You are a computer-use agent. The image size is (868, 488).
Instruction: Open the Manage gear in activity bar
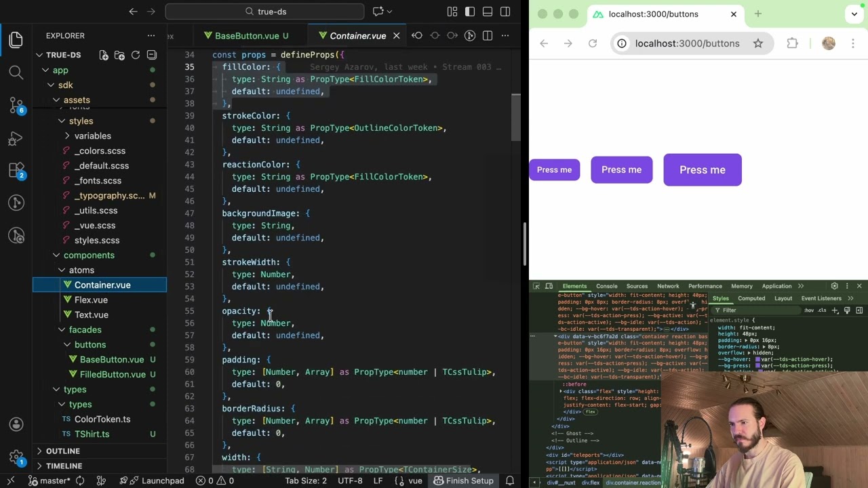pyautogui.click(x=16, y=457)
